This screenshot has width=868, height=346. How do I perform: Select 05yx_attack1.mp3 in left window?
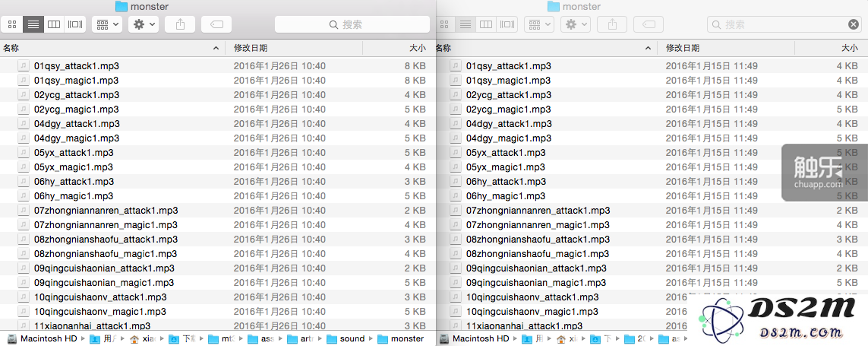pos(74,153)
